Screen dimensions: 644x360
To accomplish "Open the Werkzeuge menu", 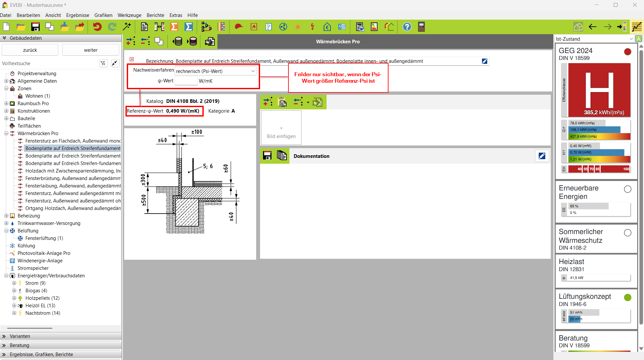I will tap(129, 15).
